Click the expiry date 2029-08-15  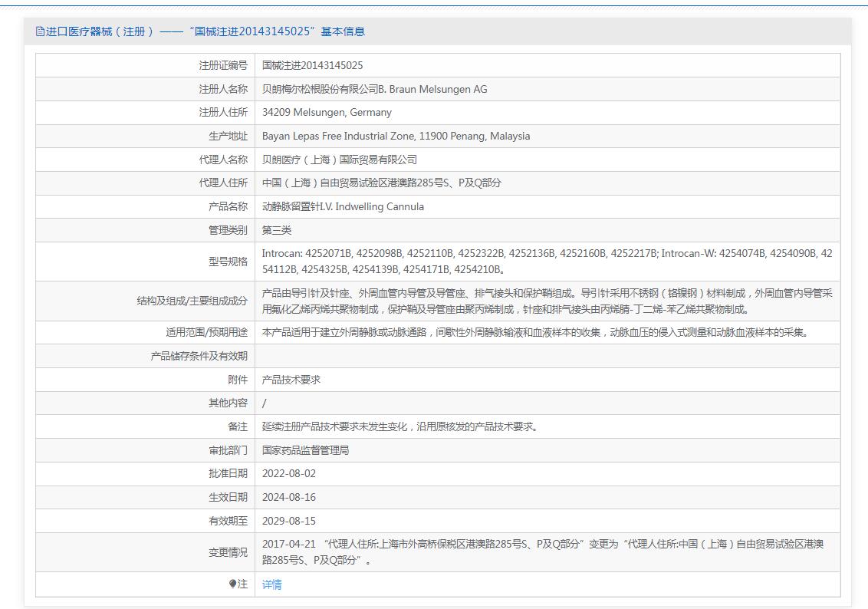(289, 521)
